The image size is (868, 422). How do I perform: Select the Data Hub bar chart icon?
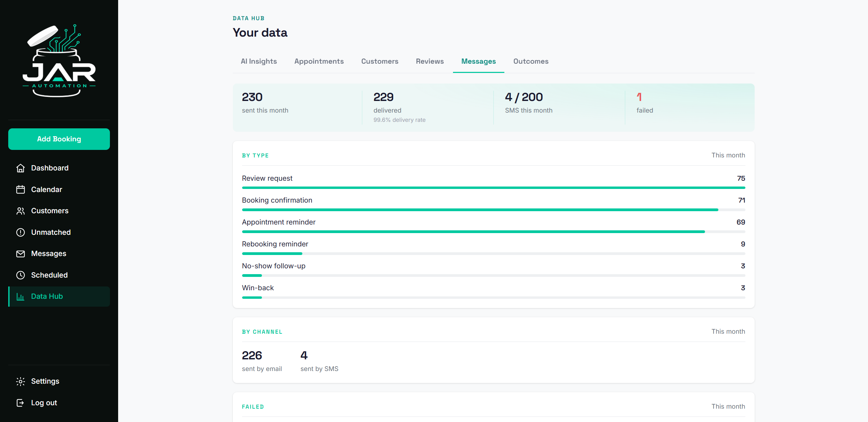coord(21,297)
